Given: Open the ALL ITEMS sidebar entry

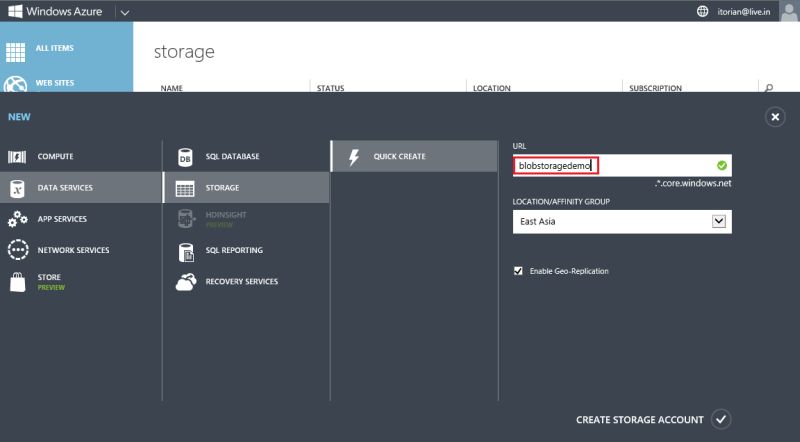Looking at the screenshot, I should (x=55, y=48).
